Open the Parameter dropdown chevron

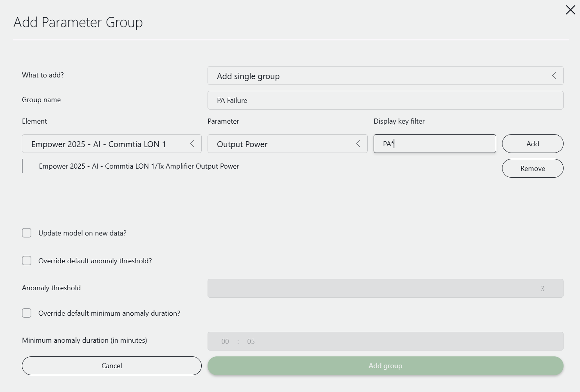358,144
